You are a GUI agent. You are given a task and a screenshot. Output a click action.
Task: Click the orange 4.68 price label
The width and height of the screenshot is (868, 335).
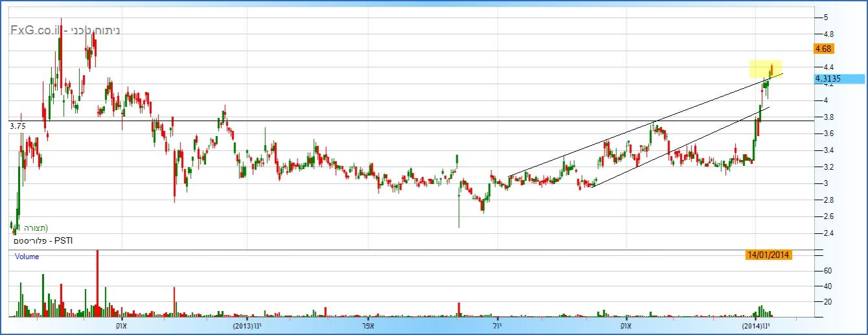click(x=824, y=49)
